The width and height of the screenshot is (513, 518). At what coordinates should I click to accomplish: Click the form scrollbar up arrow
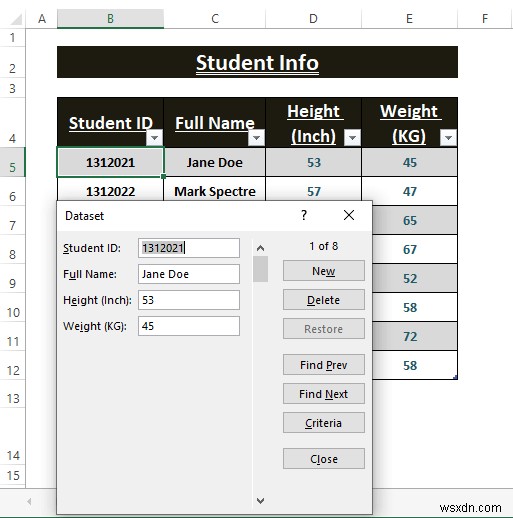click(x=260, y=248)
